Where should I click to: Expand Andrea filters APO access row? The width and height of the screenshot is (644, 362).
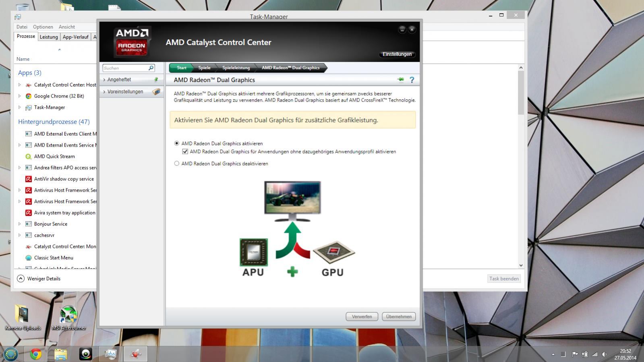[x=19, y=168]
